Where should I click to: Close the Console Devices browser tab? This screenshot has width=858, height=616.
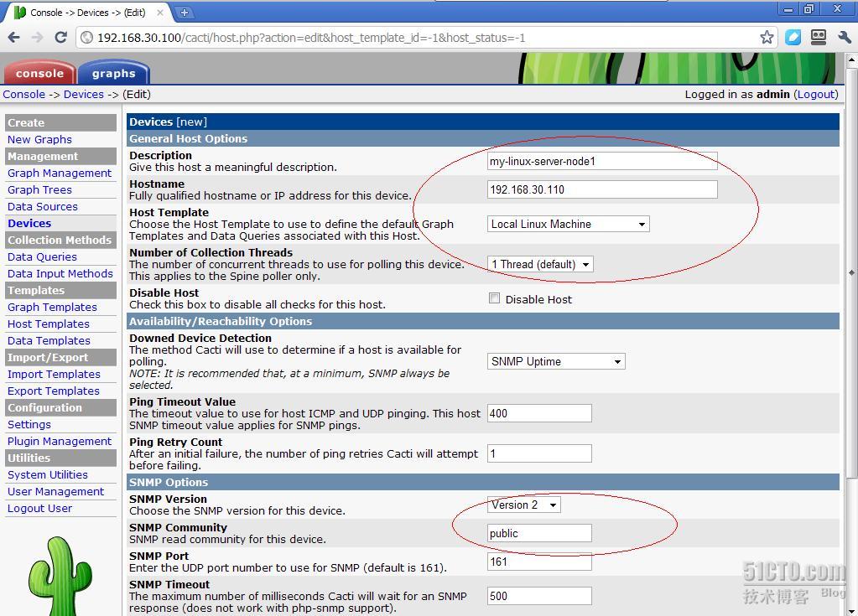pyautogui.click(x=160, y=12)
